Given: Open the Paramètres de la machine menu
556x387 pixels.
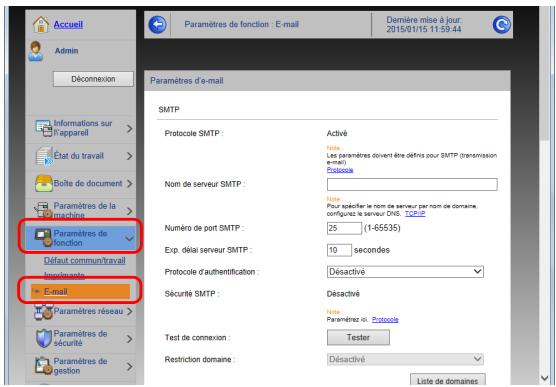Looking at the screenshot, I should click(81, 211).
